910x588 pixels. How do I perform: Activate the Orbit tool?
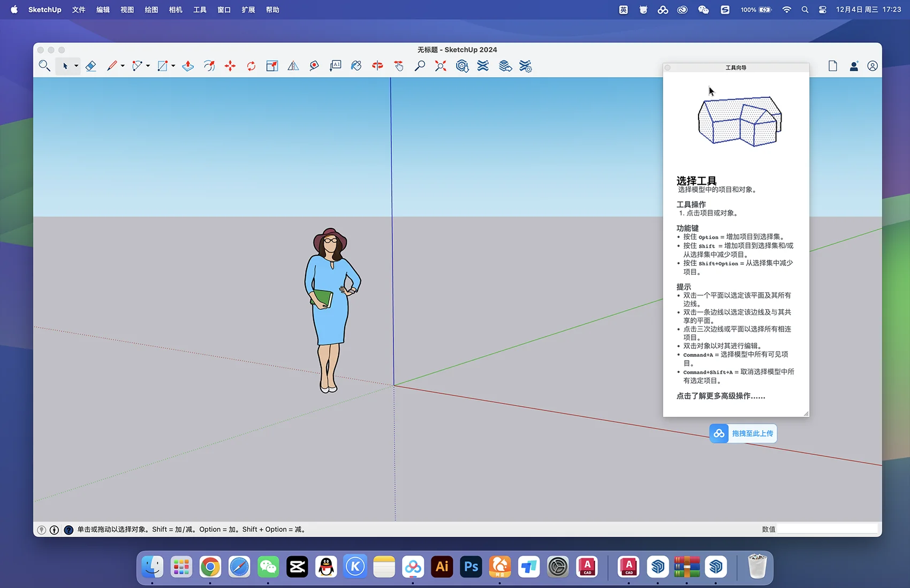point(377,66)
